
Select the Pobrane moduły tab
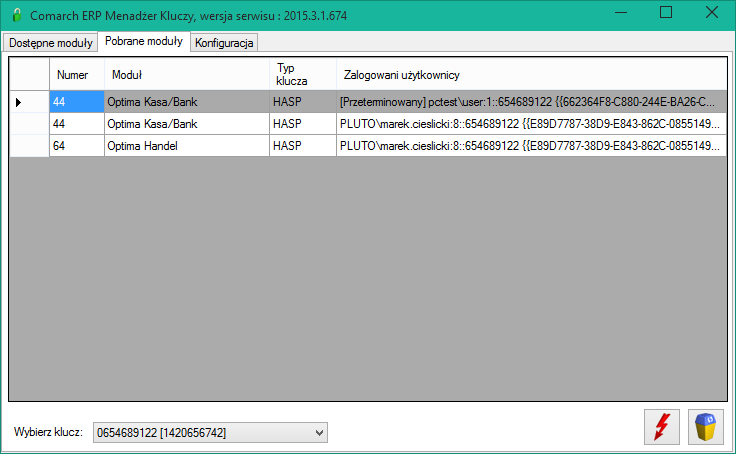[x=144, y=41]
